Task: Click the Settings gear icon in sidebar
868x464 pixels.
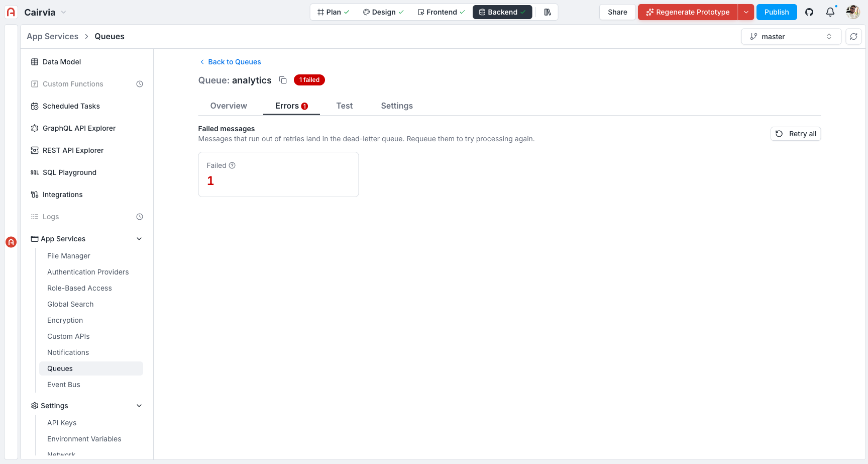Action: (35, 406)
